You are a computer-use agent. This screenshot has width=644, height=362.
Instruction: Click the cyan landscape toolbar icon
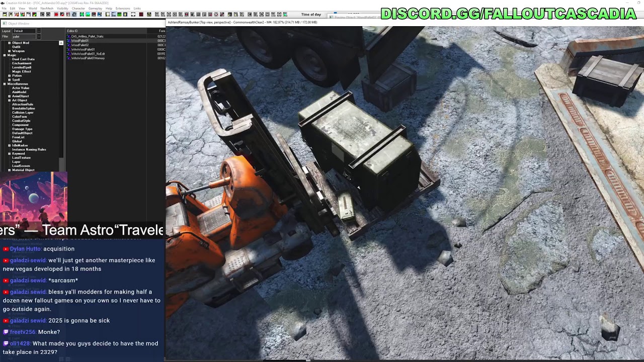click(88, 15)
